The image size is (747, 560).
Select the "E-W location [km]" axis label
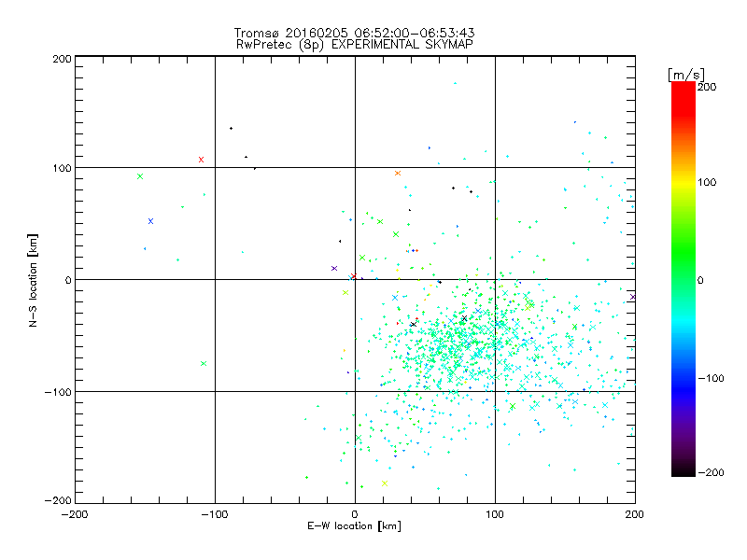[354, 526]
